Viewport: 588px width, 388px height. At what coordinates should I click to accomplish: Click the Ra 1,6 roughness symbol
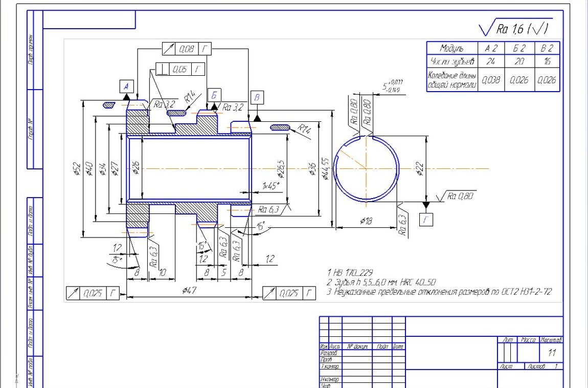pyautogui.click(x=514, y=28)
